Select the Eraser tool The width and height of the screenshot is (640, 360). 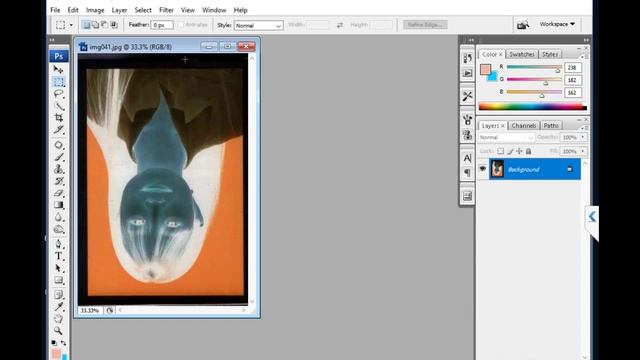click(58, 193)
